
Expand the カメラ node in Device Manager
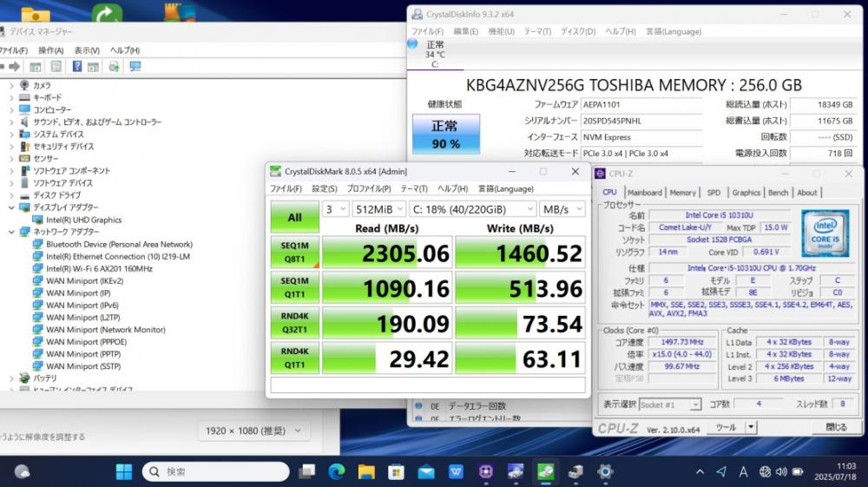click(x=11, y=85)
